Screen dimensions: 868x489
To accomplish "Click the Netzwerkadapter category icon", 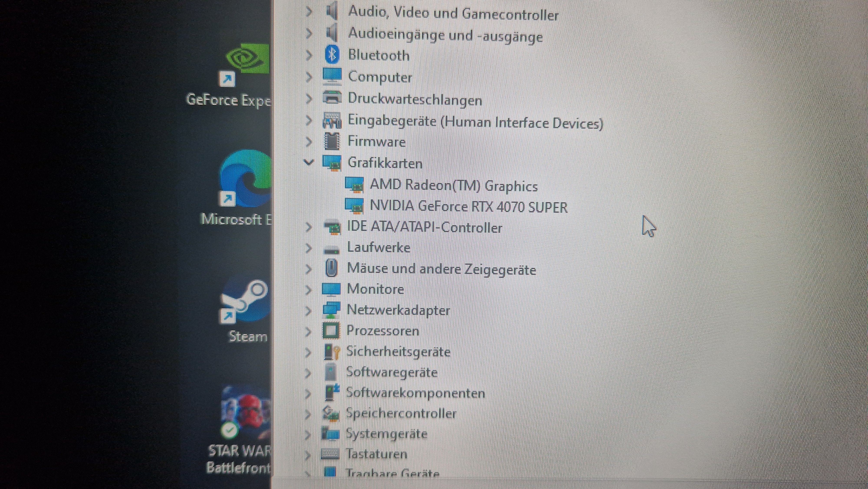I will pos(331,310).
